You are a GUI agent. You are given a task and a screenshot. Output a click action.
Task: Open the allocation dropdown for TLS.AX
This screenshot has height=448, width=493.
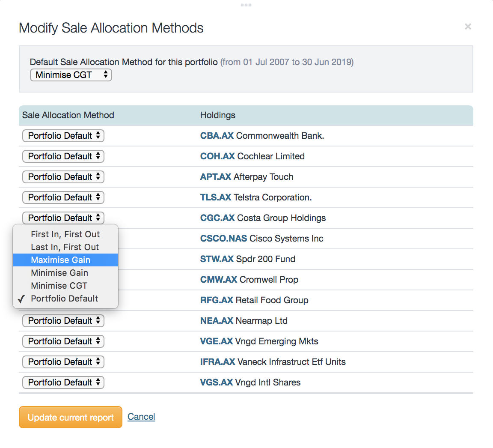[x=63, y=197]
